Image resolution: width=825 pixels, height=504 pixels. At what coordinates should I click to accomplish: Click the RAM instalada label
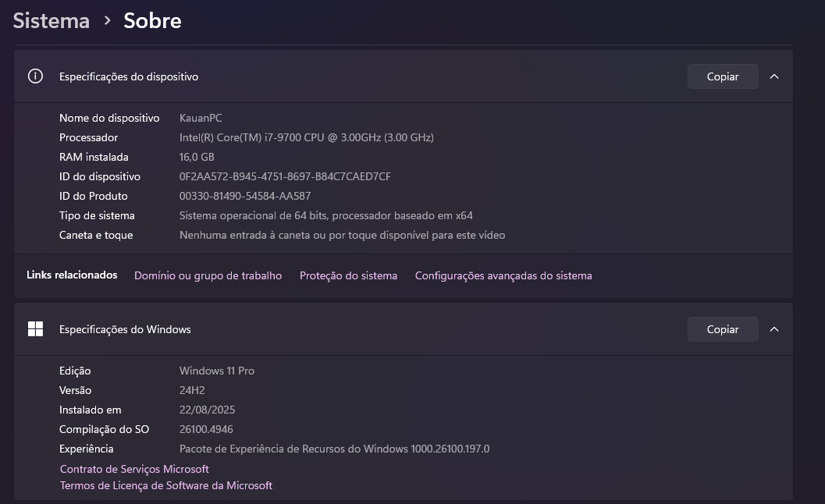pos(94,157)
